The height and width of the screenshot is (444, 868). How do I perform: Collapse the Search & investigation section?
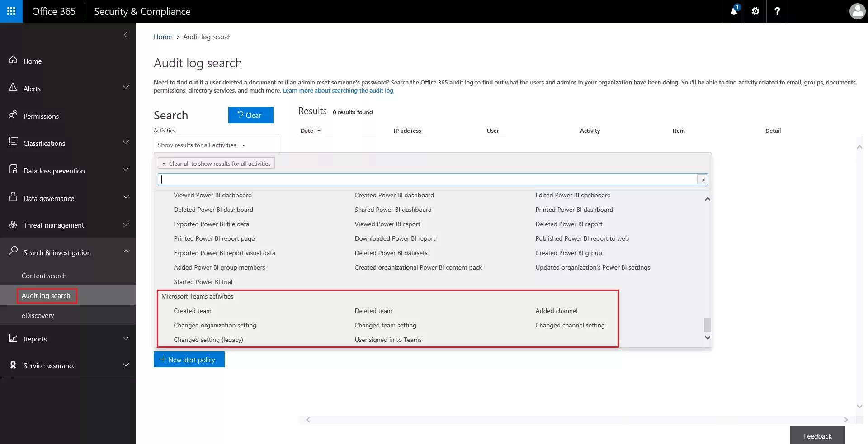coord(126,251)
